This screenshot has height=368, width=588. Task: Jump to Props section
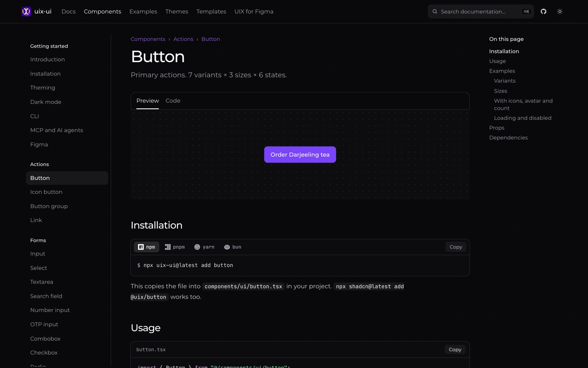(497, 128)
